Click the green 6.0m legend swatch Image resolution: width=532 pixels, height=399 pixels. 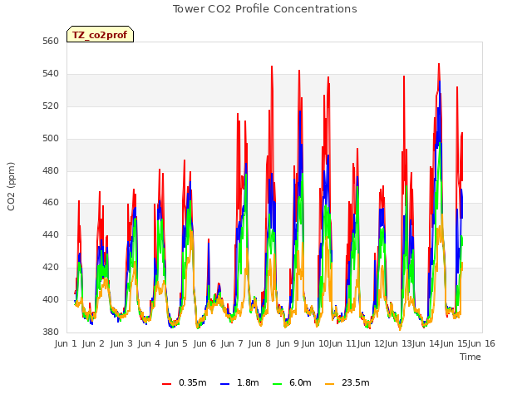point(277,383)
